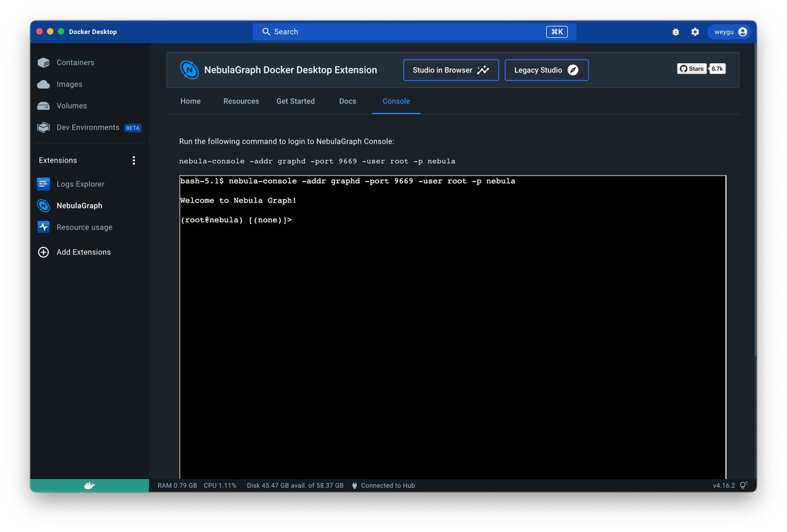Click the Disk 45.47 GB avail. status
The height and width of the screenshot is (532, 787).
[295, 486]
